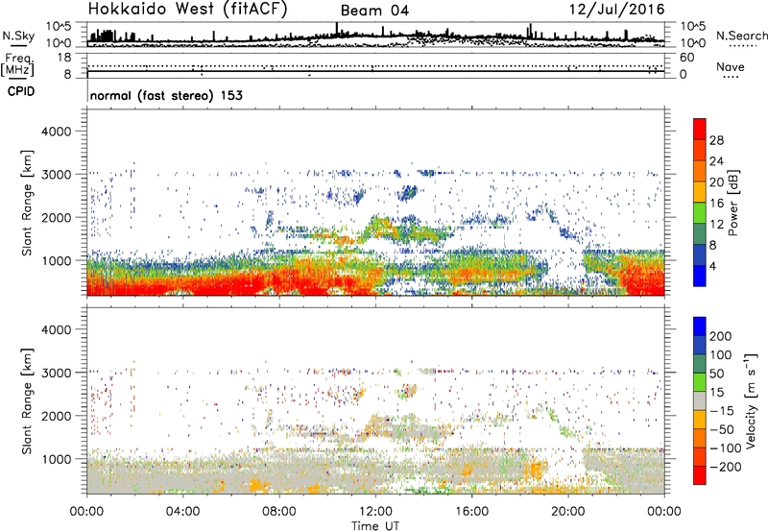Select the 'Power [dB]' colorbar title
Viewport: 768px width, 532px height.
click(733, 203)
